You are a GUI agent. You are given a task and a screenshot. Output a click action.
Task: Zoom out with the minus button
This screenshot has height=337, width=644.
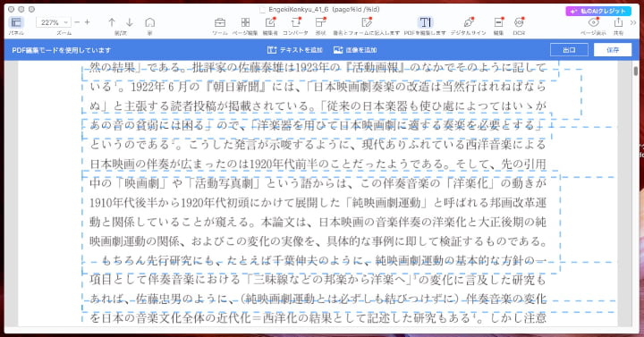pyautogui.click(x=77, y=22)
